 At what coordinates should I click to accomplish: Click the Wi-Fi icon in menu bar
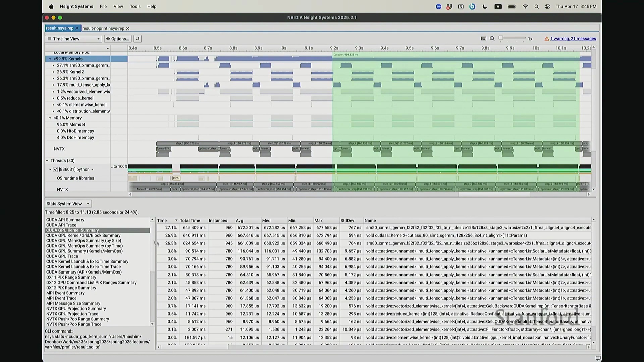pos(525,7)
